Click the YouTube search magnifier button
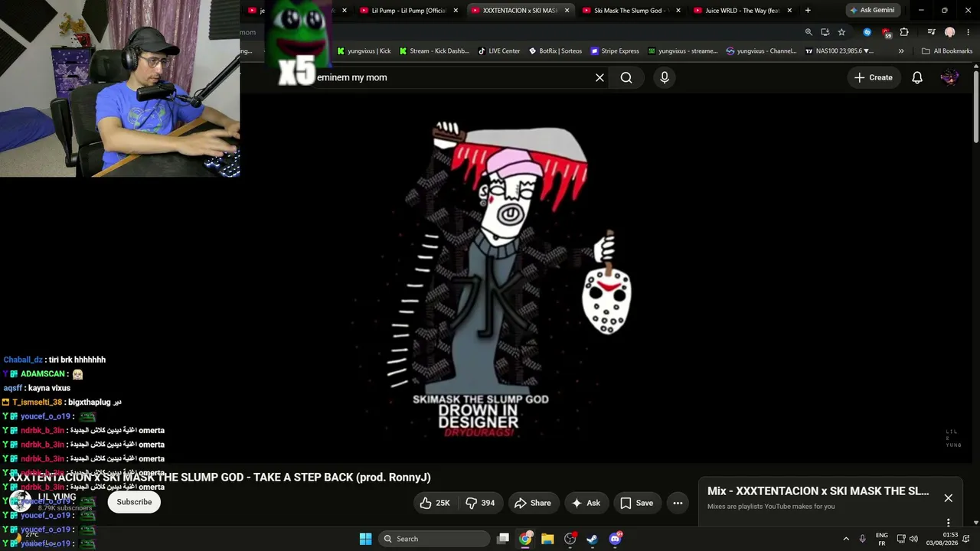The height and width of the screenshot is (551, 980). click(626, 77)
